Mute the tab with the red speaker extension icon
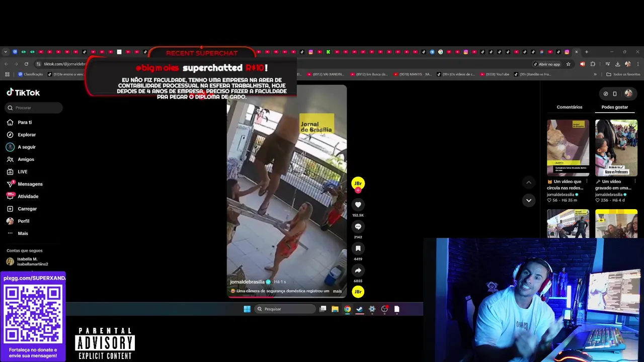This screenshot has width=644, height=362. [583, 64]
